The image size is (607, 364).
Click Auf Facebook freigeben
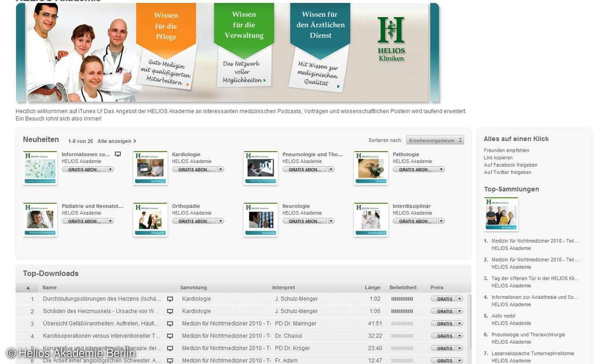tap(510, 165)
